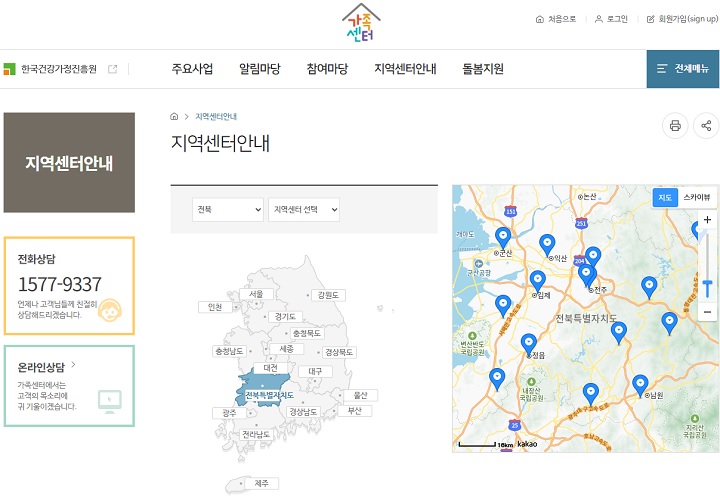Click the 내장산 국립공원 park map icon
This screenshot has width=720, height=502.
tap(531, 382)
